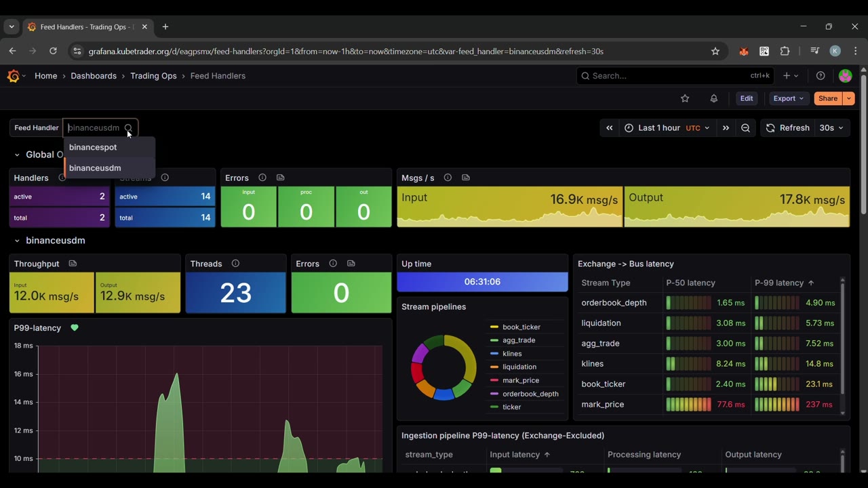The image size is (868, 488).
Task: Click the Up time 06:31:06 bar
Action: click(x=482, y=282)
